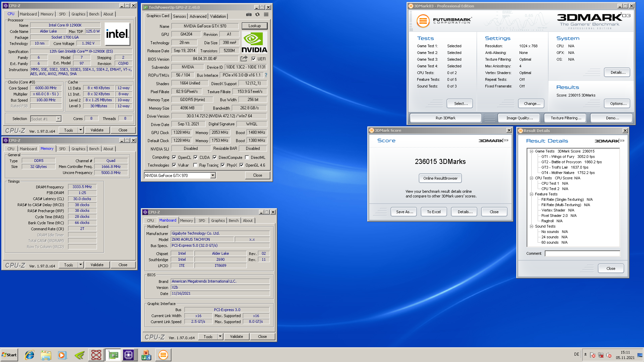
Task: Open Graphics tab in CPU-Z Mainboard window
Action: coord(218,221)
